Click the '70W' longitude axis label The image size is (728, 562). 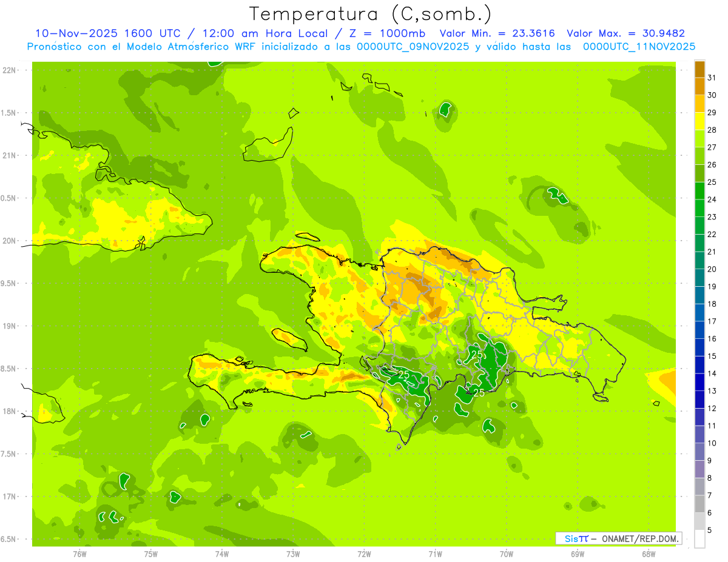tap(506, 554)
